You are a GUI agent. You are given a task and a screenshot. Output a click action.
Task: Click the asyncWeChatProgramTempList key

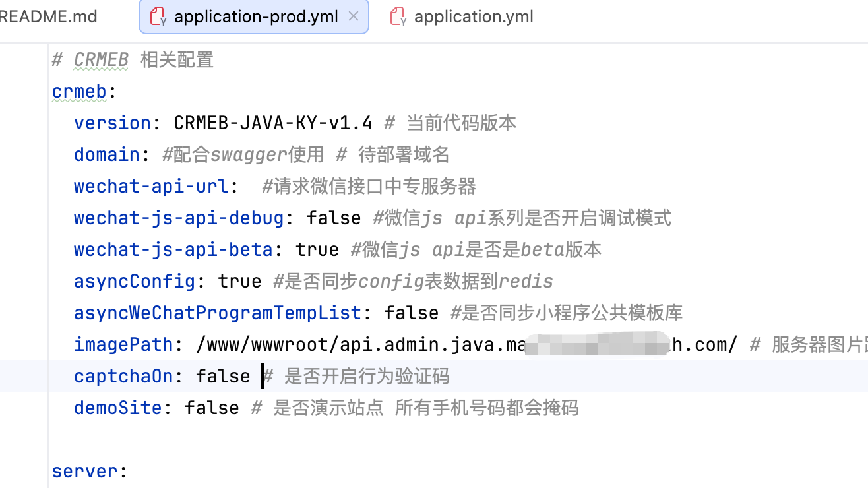pos(218,313)
